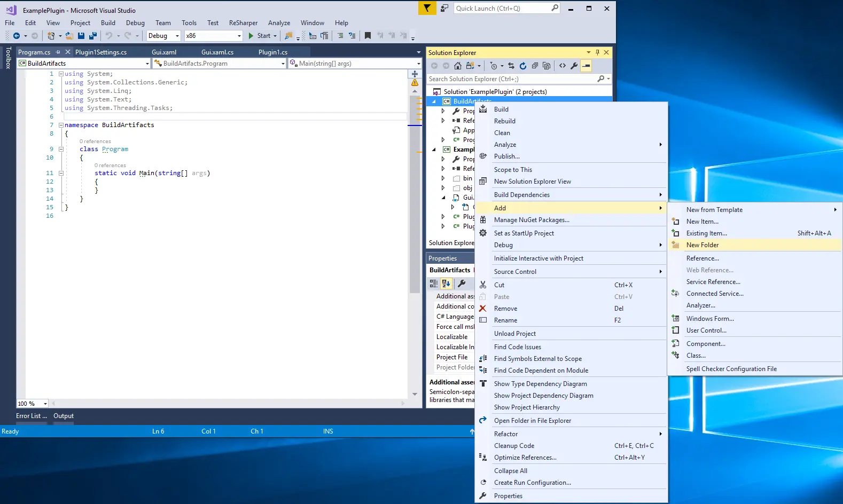Click the Comment out selected lines icon
This screenshot has height=504, width=843.
340,36
